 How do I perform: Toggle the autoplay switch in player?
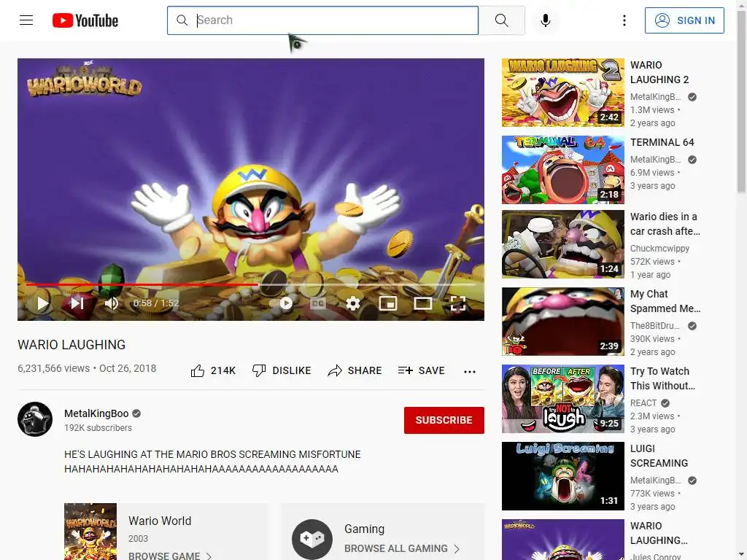pos(282,303)
